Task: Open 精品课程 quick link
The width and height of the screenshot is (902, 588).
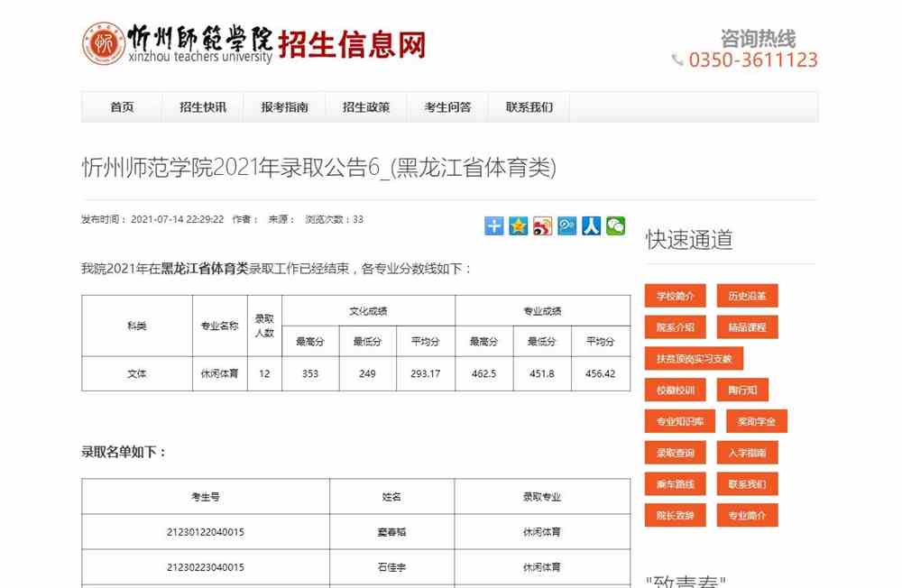Action: pos(747,327)
